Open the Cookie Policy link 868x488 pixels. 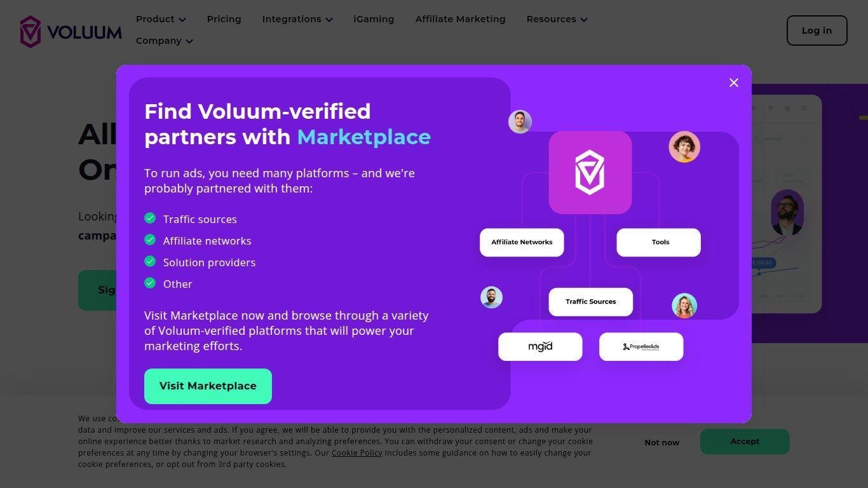(x=356, y=453)
